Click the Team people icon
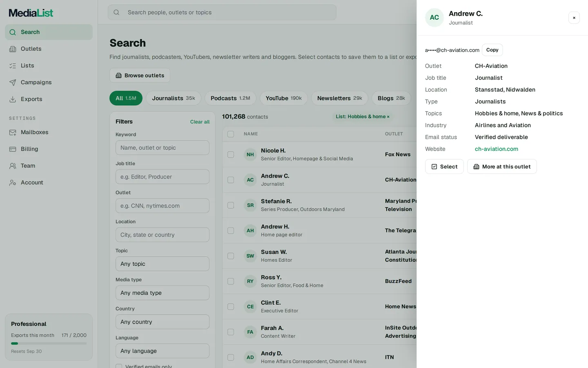 13,166
